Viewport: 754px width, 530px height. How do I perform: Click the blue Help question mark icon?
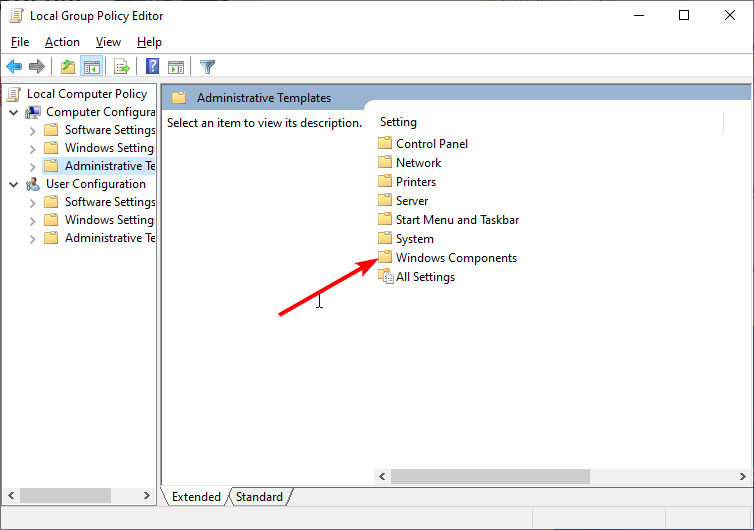[152, 66]
